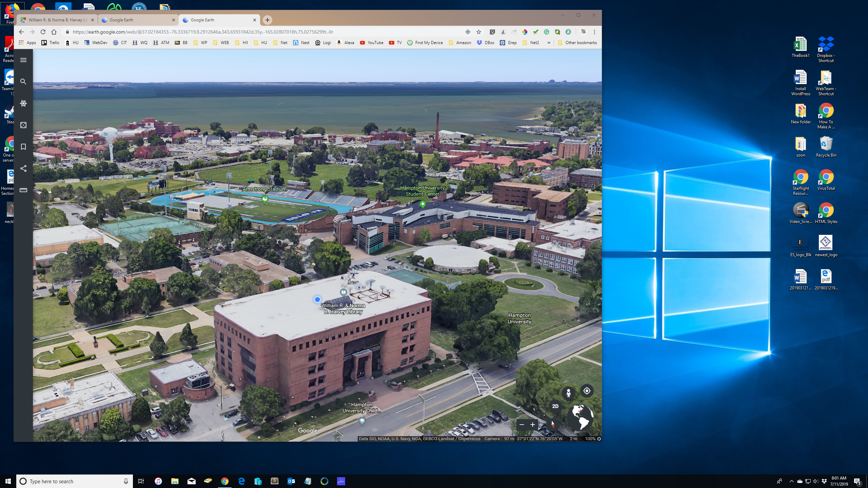Click the fly to your location target
868x488 pixels.
[x=587, y=391]
